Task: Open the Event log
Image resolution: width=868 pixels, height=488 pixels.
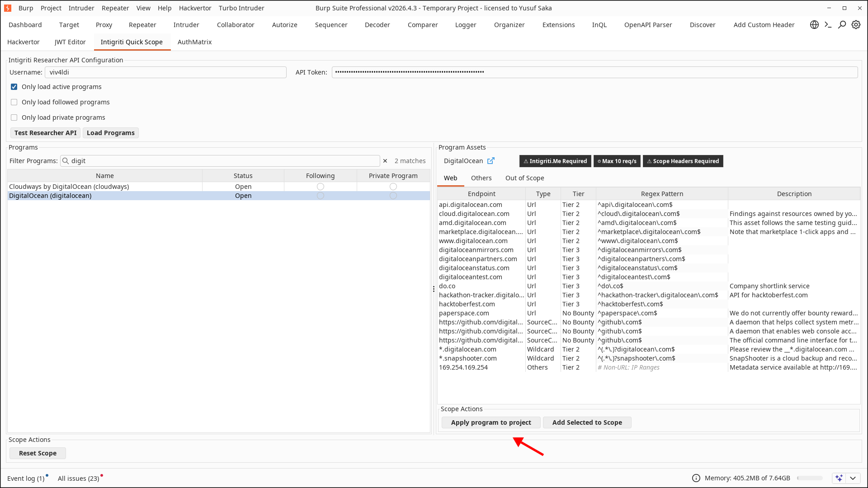Action: click(26, 479)
